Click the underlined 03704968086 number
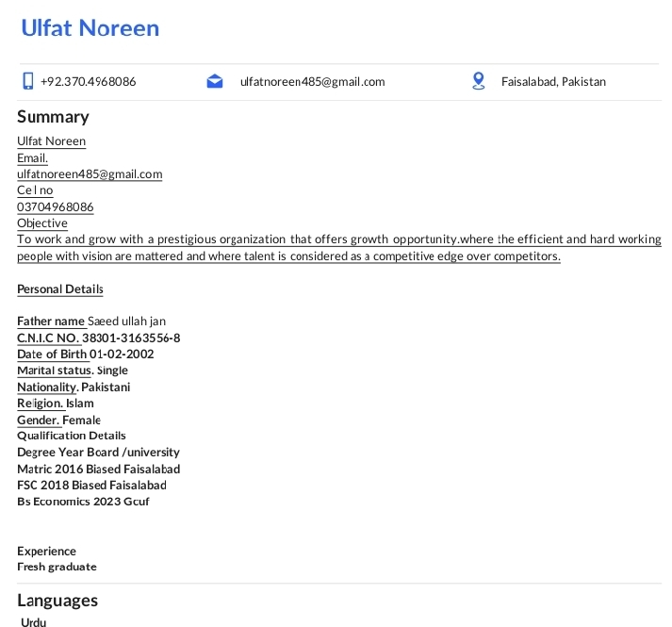 tap(56, 207)
